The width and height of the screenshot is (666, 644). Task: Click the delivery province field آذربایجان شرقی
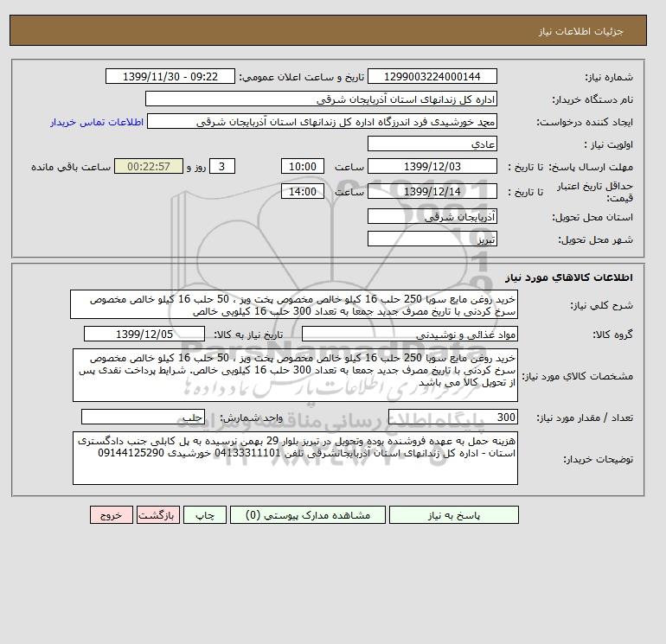[432, 216]
